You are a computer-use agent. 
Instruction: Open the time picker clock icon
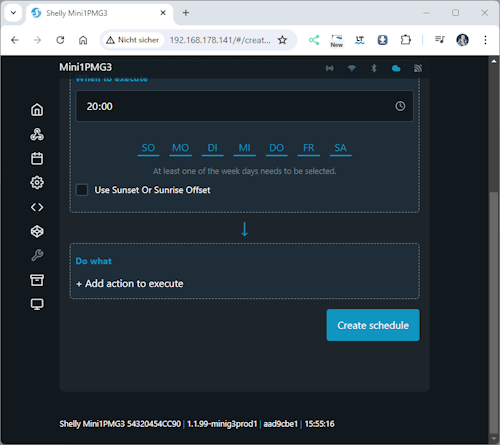coord(400,106)
